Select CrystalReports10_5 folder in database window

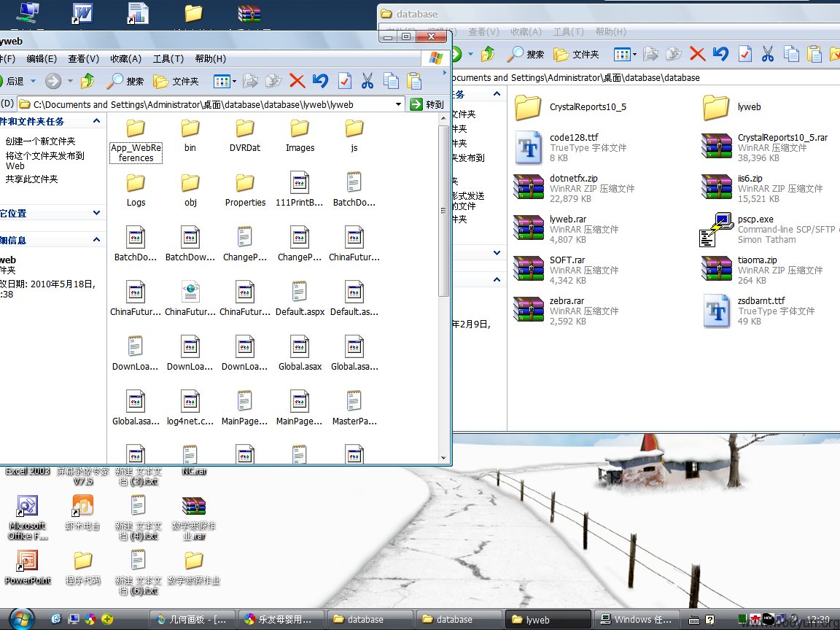(x=570, y=106)
